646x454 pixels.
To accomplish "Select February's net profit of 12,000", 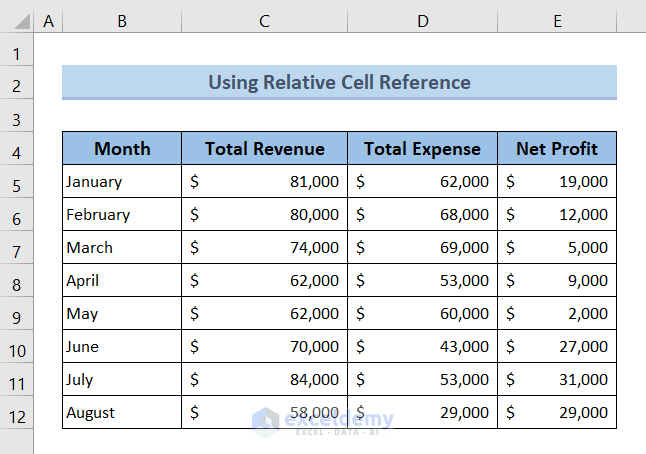I will click(x=557, y=215).
